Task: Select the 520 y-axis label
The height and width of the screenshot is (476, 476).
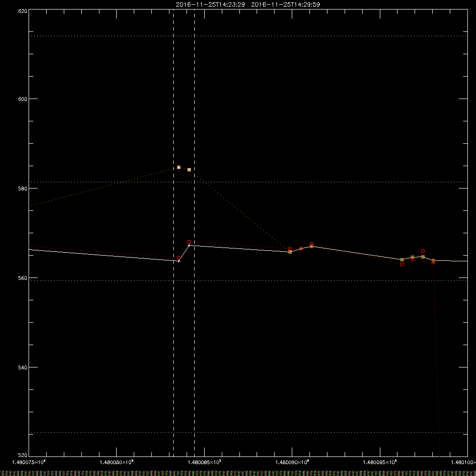Action: [23, 455]
